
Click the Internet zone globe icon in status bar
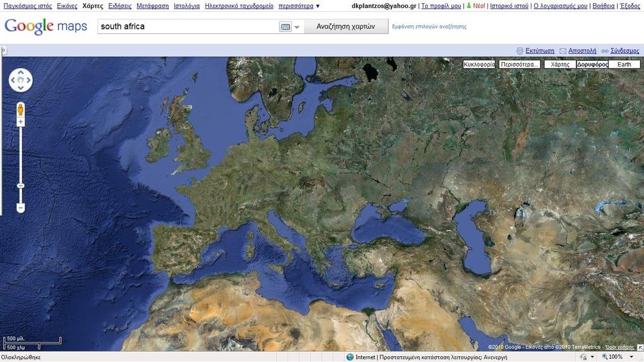350,357
